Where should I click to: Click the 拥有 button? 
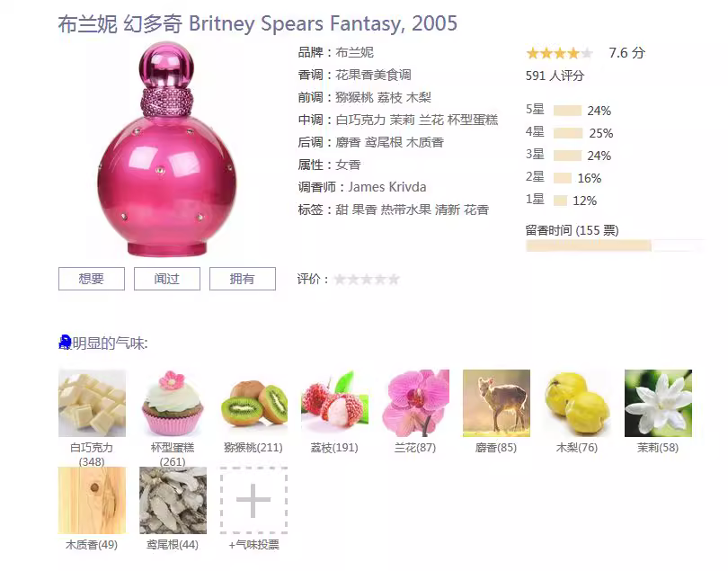pyautogui.click(x=243, y=279)
